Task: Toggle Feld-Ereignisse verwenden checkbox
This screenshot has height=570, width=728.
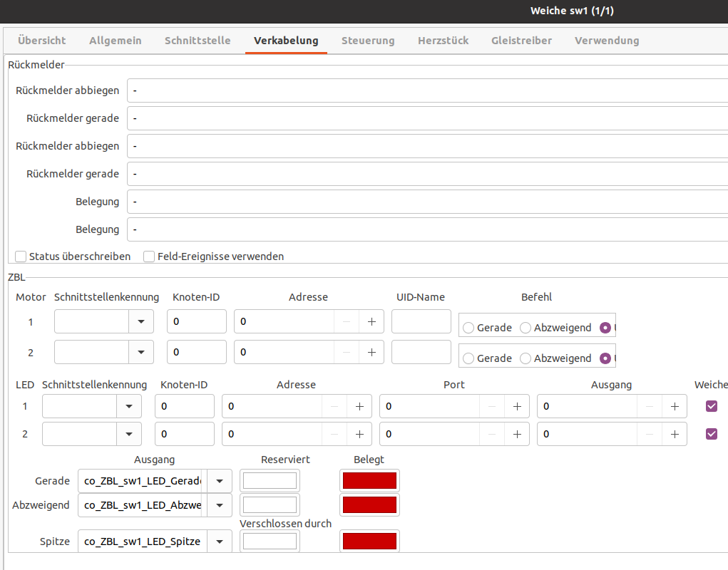Action: (x=149, y=256)
